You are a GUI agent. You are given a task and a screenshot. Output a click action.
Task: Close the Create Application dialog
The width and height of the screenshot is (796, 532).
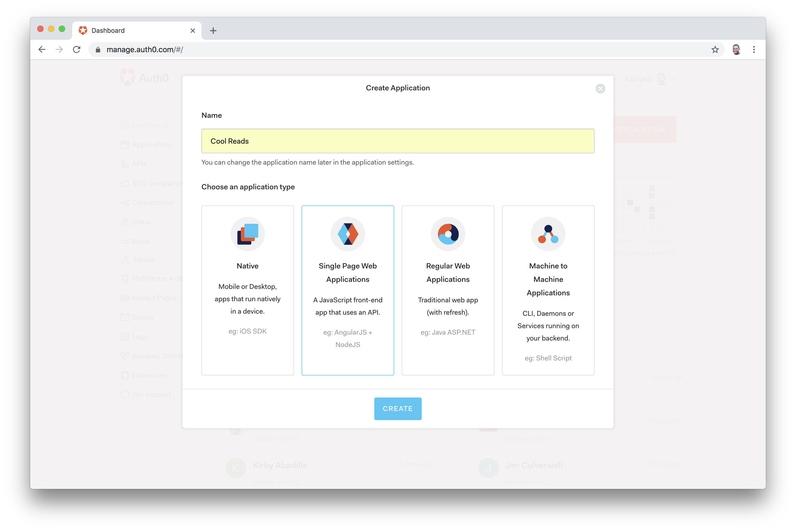pos(601,88)
